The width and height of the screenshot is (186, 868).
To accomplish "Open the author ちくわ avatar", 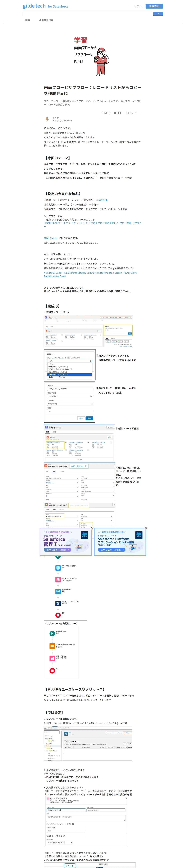I will 47,119.
